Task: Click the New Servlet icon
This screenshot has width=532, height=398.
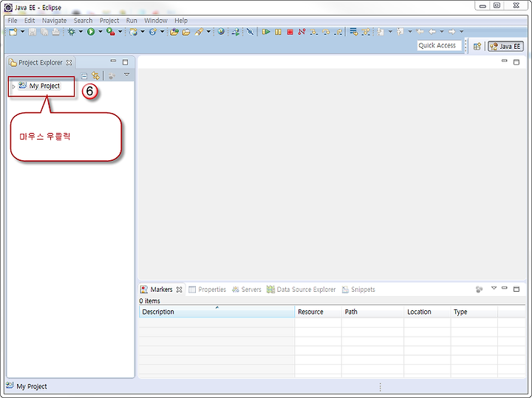Action: tap(153, 32)
